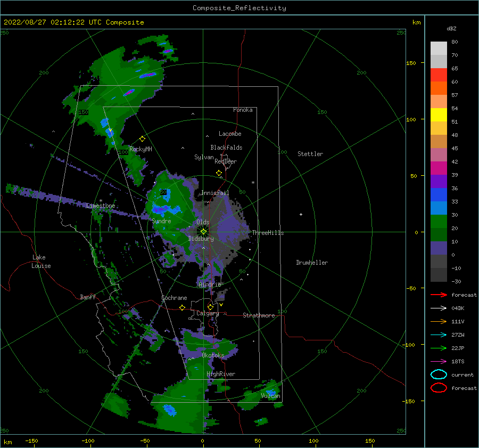This screenshot has height=448, width=479.
Task: Click the Strathmore label
Action: pyautogui.click(x=259, y=315)
